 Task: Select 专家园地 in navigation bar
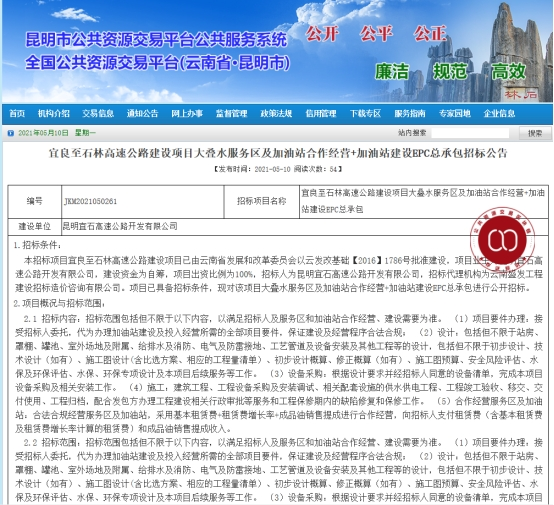click(x=454, y=113)
